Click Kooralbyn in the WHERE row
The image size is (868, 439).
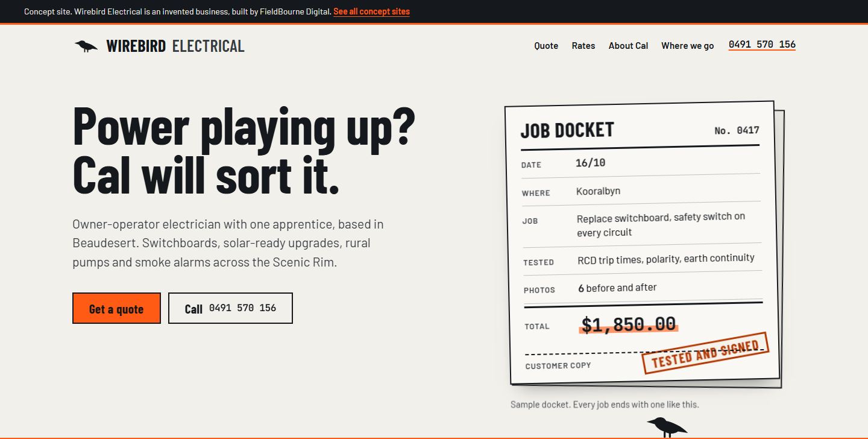pyautogui.click(x=598, y=191)
